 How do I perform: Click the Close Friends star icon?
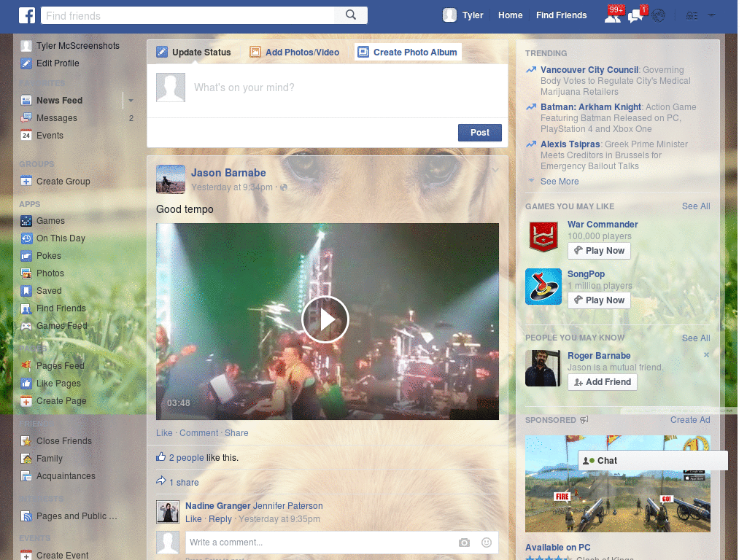(26, 441)
